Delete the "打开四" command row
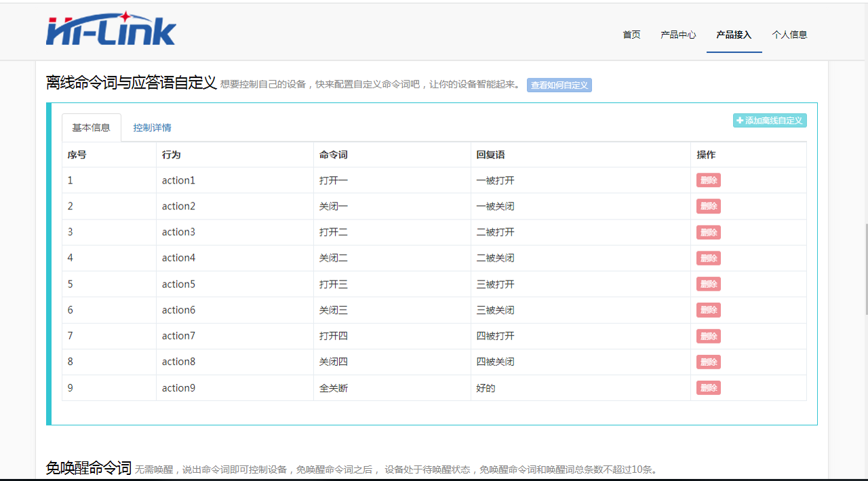The height and width of the screenshot is (481, 868). point(708,335)
